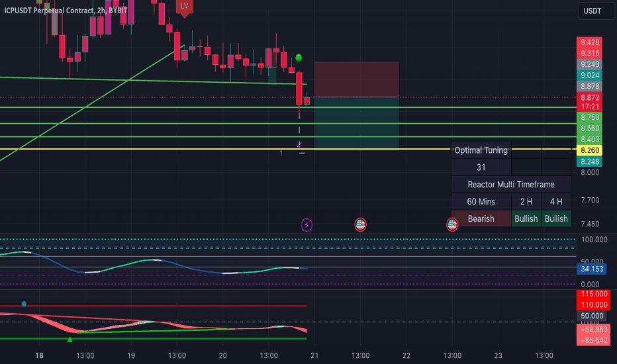The height and width of the screenshot is (364, 617).
Task: Click the 4 H timeframe cell
Action: click(x=556, y=201)
